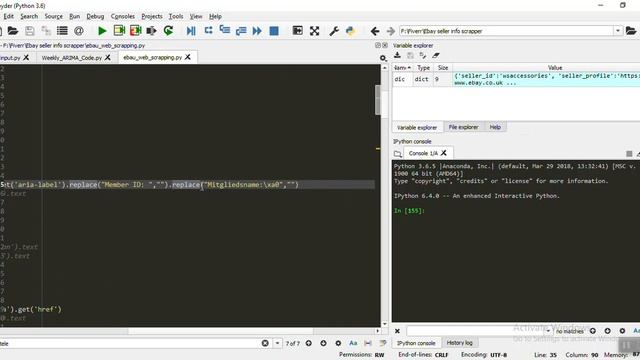The height and width of the screenshot is (360, 640).
Task: Open the Search menu
Action: point(29,16)
